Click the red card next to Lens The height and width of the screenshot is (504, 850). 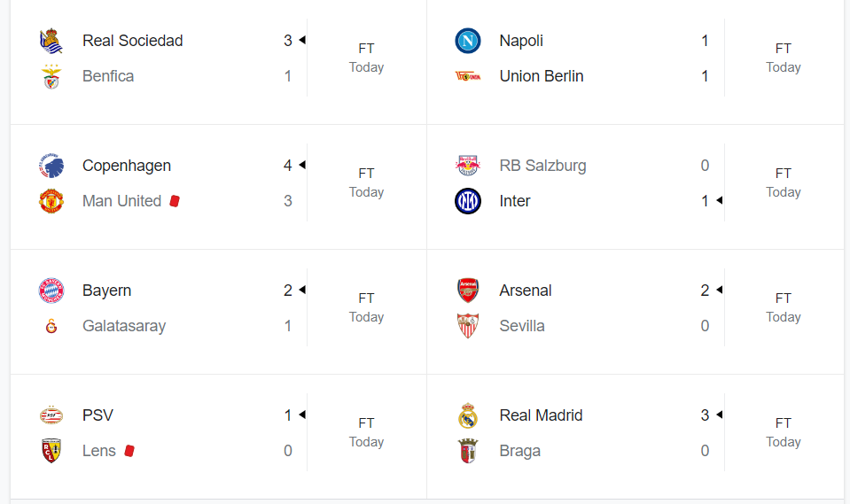(x=129, y=451)
